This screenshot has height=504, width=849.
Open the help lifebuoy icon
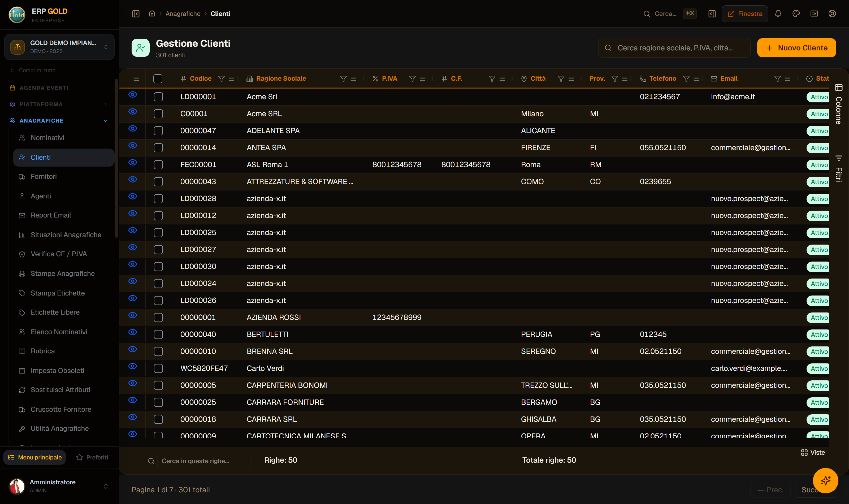832,14
